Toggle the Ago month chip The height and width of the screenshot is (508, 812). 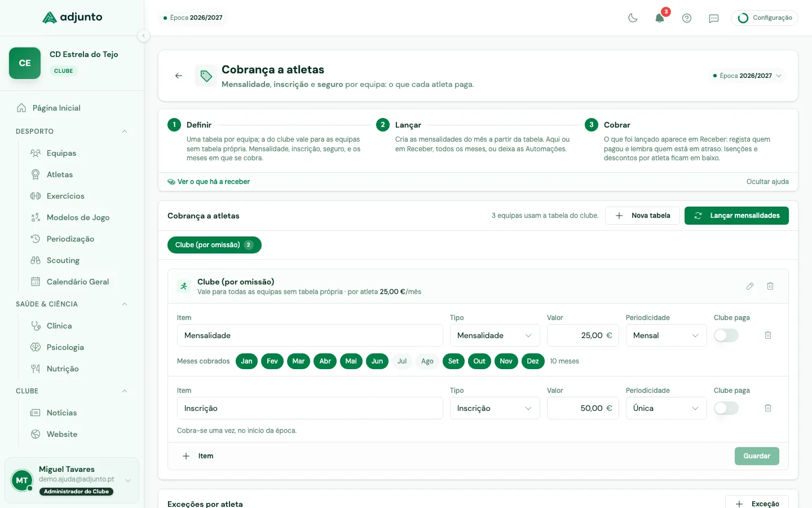coord(427,361)
